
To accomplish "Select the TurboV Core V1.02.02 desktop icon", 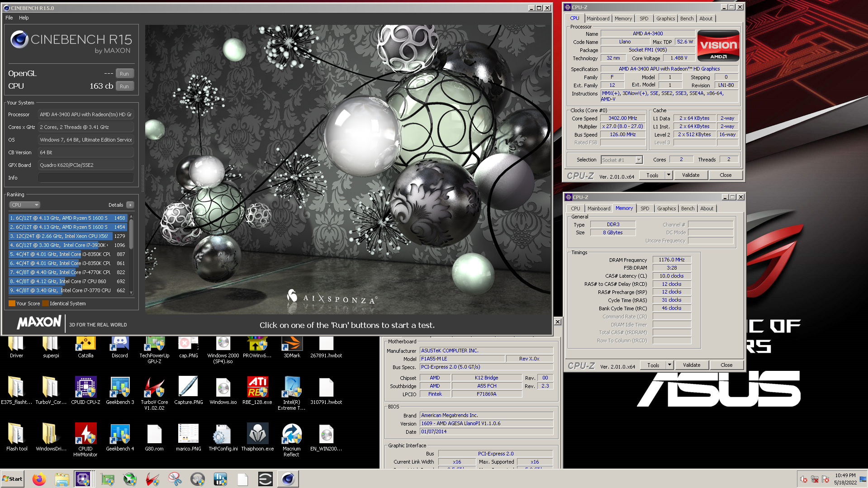I will tap(154, 393).
